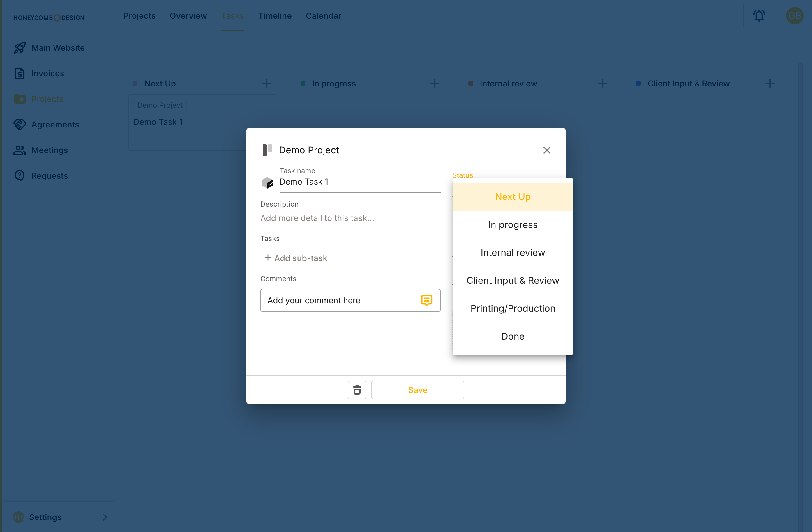Switch to the Projects top tab
Viewport: 812px width, 532px height.
point(139,16)
